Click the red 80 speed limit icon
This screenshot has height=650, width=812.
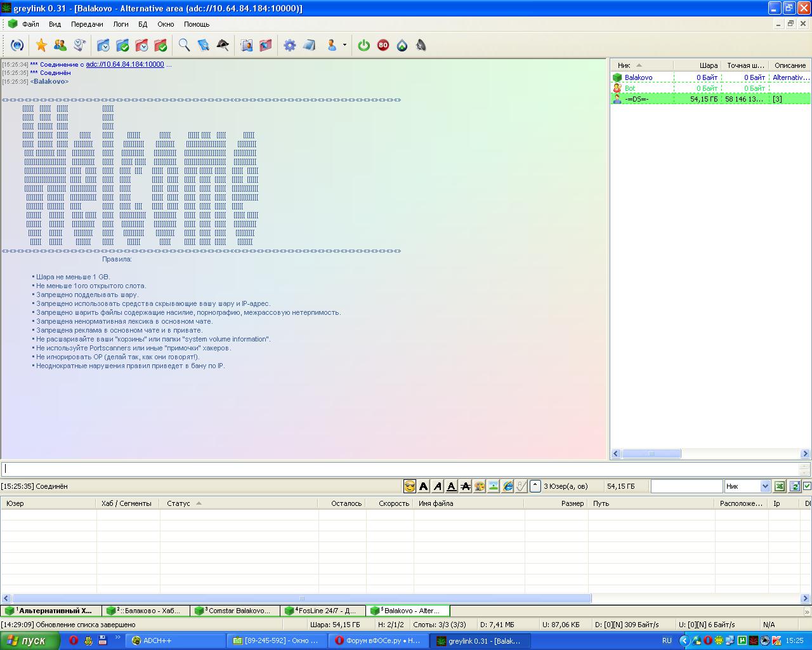click(383, 45)
